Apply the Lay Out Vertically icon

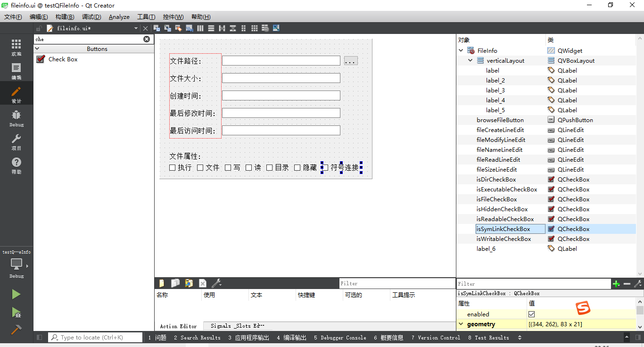(x=211, y=28)
